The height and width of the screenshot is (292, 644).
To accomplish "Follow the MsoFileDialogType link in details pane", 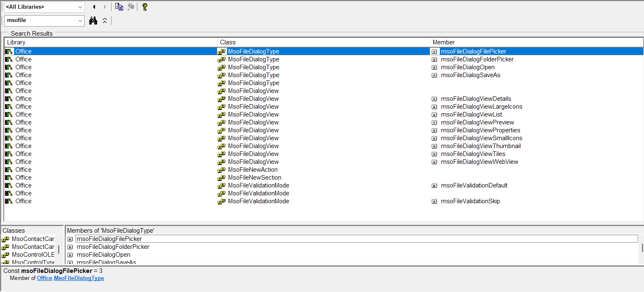I will pos(79,278).
